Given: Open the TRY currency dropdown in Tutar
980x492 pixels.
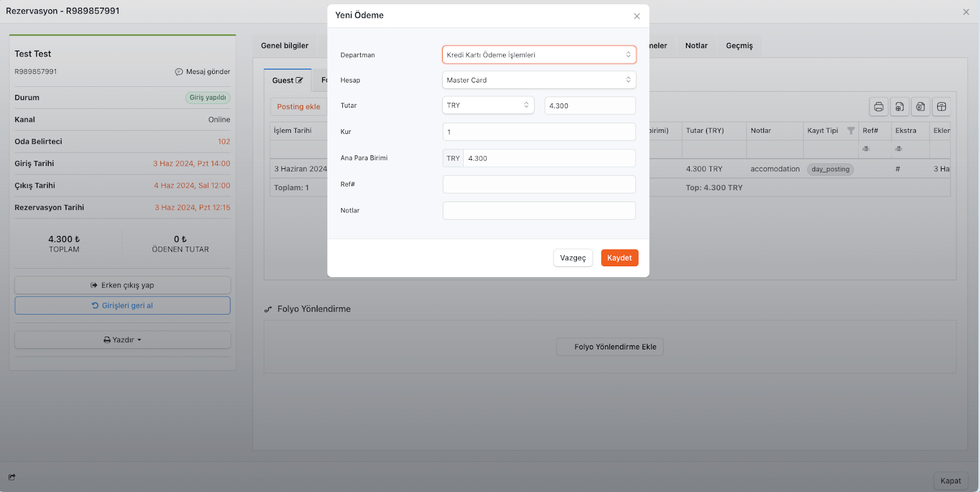Looking at the screenshot, I should 488,105.
